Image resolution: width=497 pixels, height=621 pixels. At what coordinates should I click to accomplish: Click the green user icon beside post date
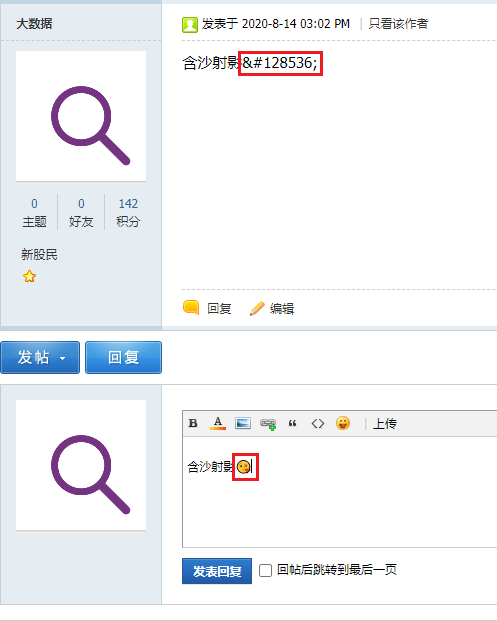190,25
